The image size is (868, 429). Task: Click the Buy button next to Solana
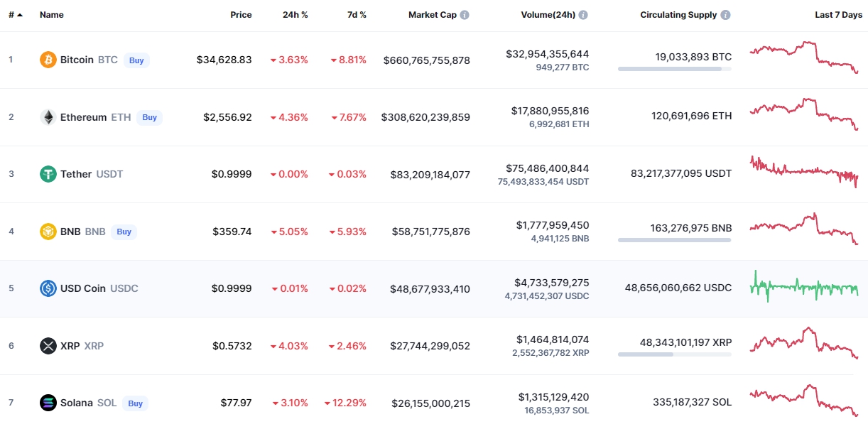(x=135, y=403)
